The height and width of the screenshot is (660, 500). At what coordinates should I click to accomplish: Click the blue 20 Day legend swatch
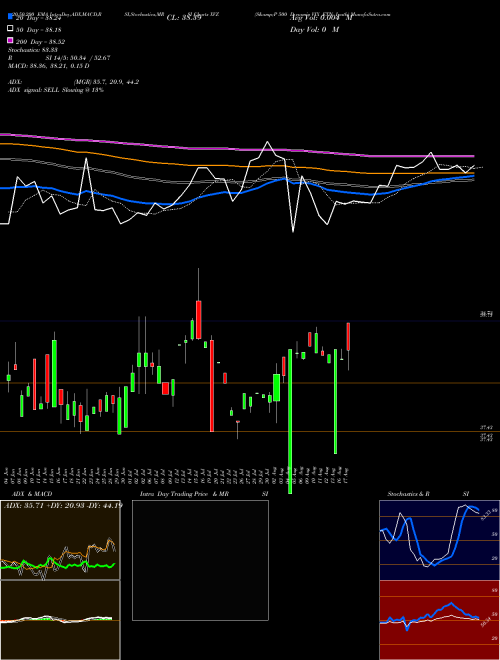pyautogui.click(x=10, y=16)
